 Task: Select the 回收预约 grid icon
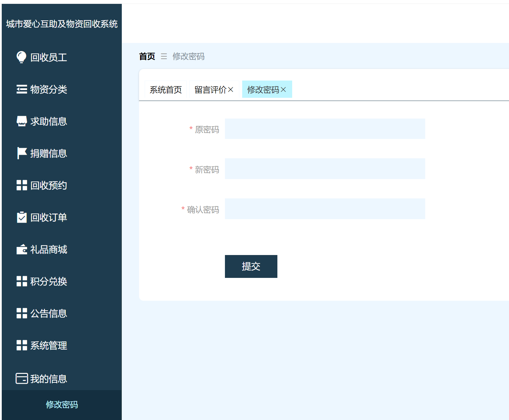point(21,185)
